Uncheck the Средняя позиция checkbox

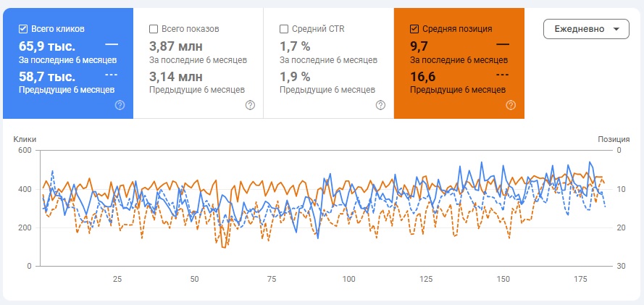click(414, 29)
